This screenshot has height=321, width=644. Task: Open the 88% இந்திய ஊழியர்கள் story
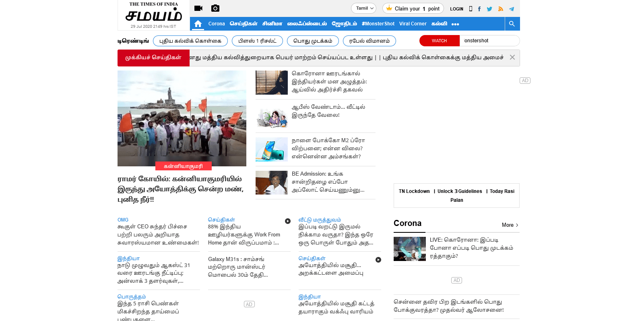244,235
